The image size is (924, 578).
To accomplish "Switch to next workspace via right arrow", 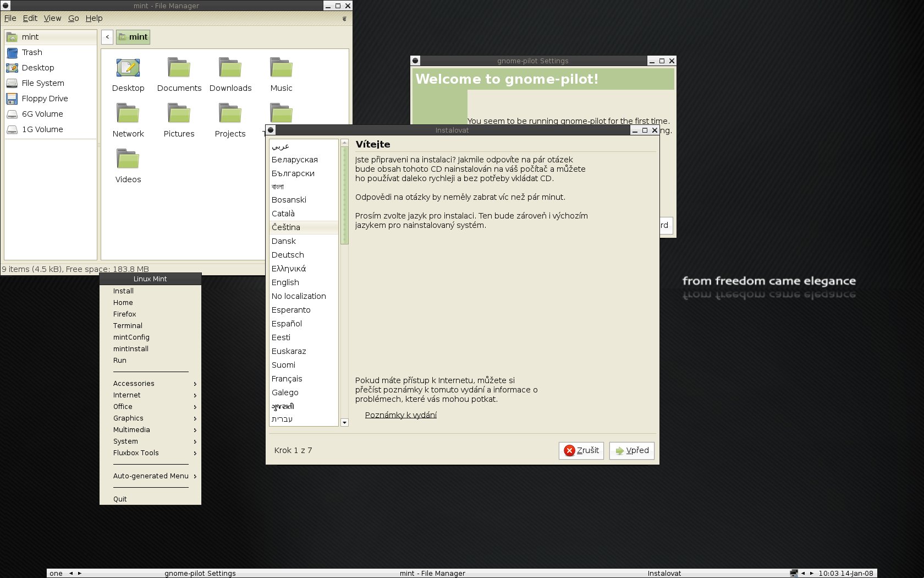I will pos(80,573).
